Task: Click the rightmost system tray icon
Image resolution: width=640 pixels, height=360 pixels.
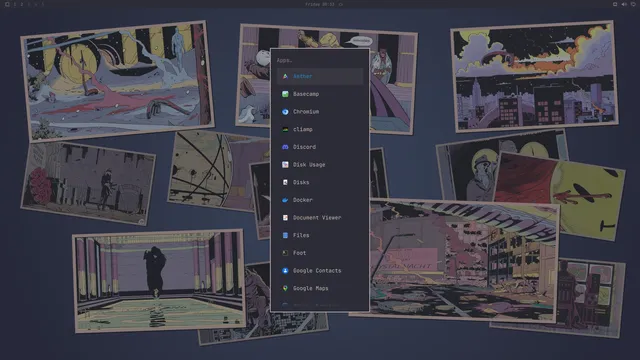Action: tap(633, 4)
